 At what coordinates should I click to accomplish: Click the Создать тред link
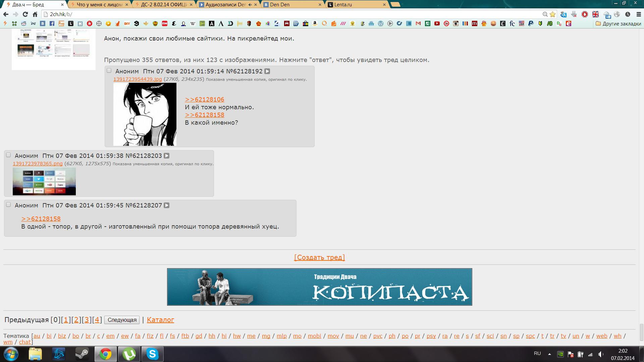[319, 257]
